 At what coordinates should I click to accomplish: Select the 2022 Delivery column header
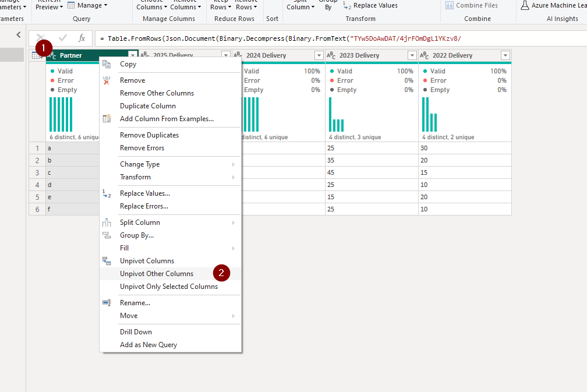click(465, 55)
